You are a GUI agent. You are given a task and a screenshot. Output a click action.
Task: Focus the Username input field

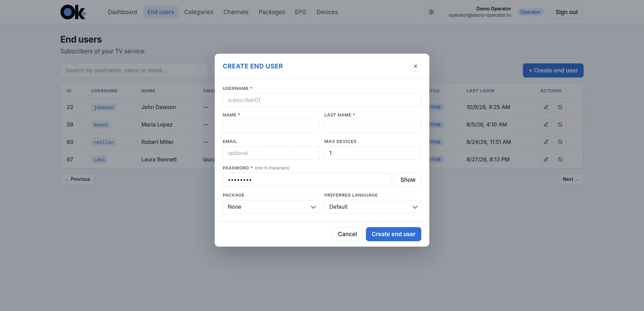coord(322,100)
